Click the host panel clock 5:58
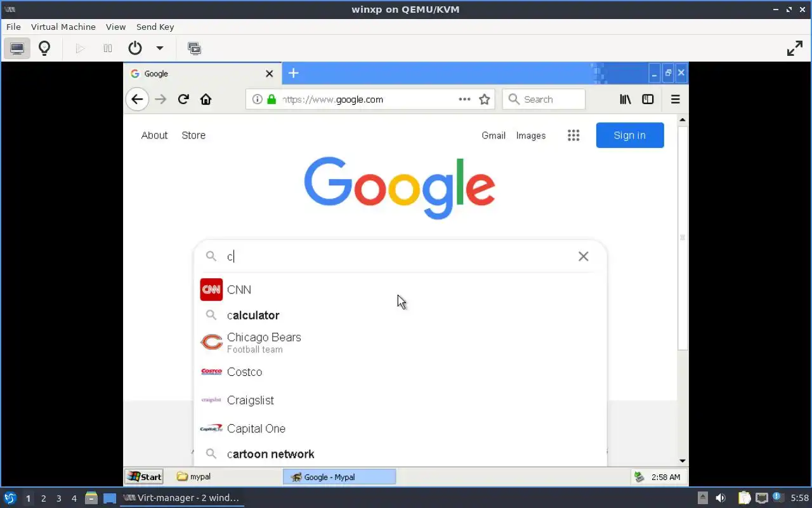 799,498
